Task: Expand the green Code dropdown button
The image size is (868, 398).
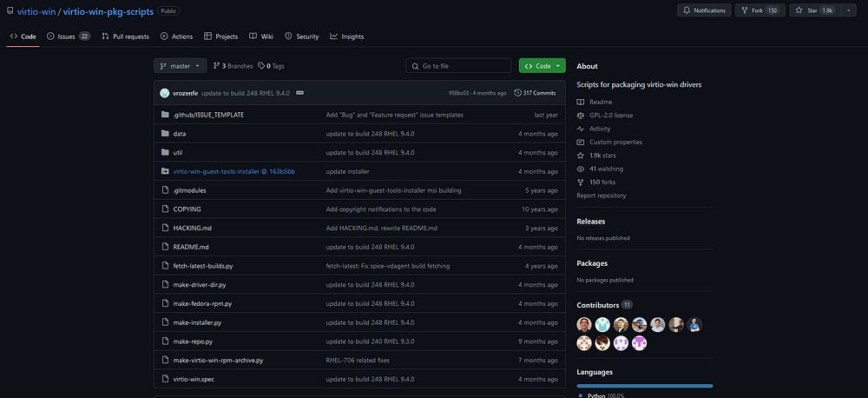Action: (542, 65)
